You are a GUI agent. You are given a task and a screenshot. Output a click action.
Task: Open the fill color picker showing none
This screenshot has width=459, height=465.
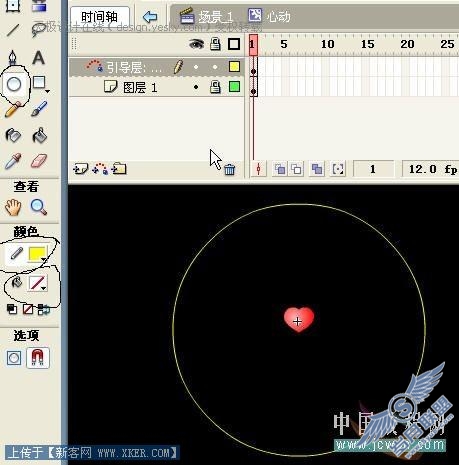pyautogui.click(x=37, y=283)
